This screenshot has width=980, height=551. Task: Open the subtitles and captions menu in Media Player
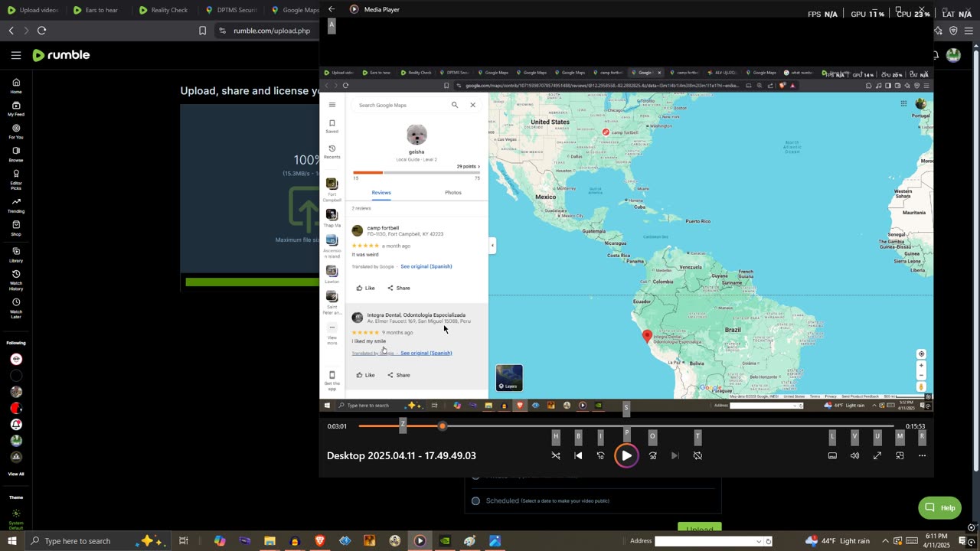(x=832, y=455)
